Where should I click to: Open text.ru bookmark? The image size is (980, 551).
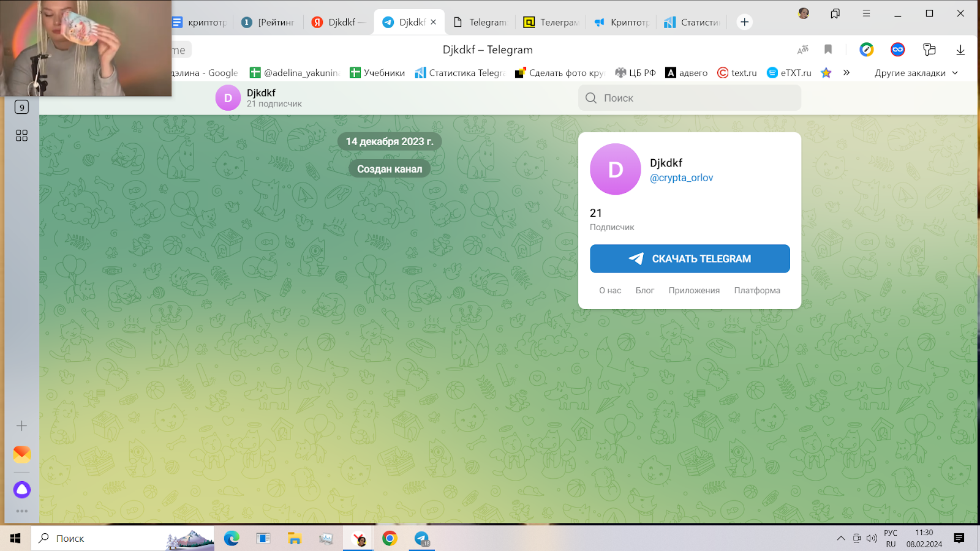click(737, 73)
